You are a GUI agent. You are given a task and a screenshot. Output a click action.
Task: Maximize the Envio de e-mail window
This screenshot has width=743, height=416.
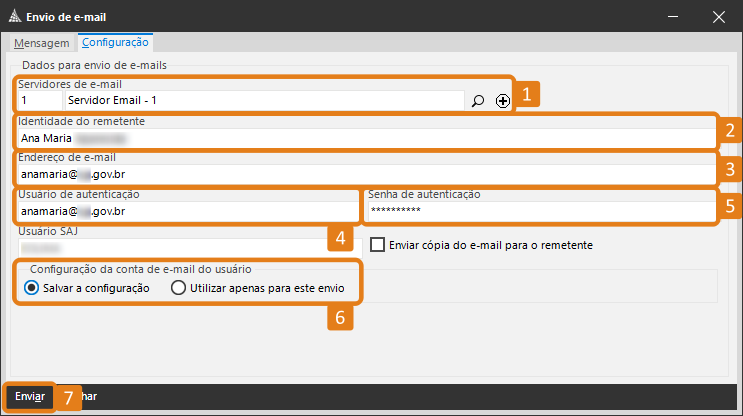click(672, 16)
